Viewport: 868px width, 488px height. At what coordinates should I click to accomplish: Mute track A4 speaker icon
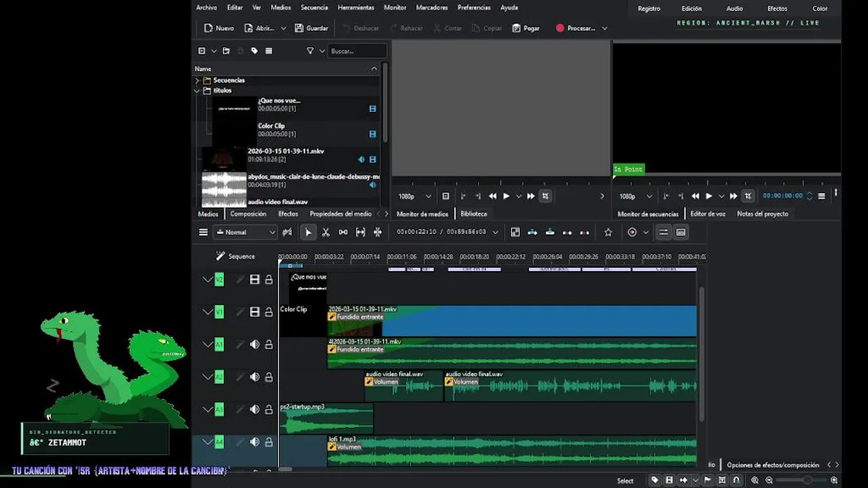click(x=254, y=442)
